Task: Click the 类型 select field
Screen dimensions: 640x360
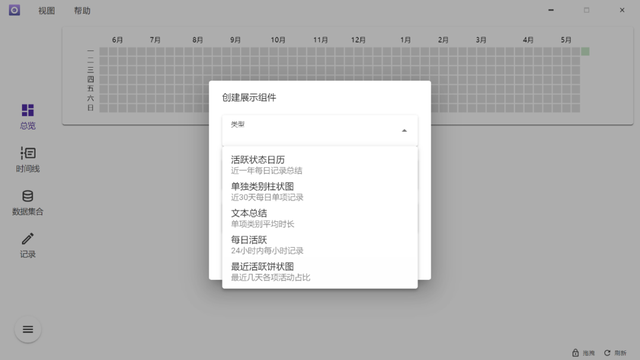Action: [x=320, y=131]
